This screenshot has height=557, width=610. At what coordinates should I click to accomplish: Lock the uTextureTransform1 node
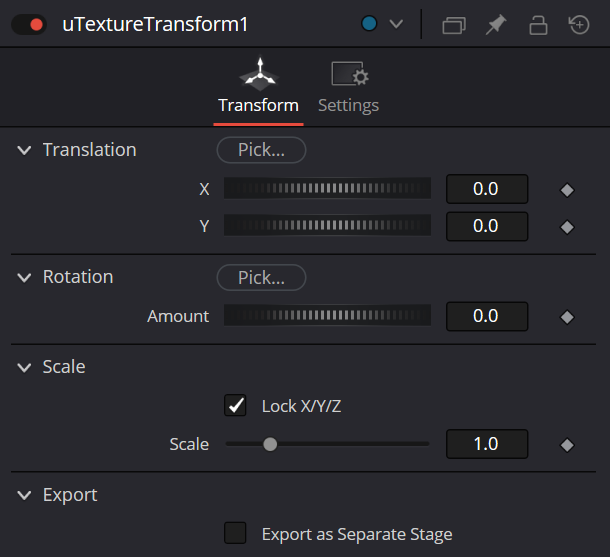(538, 25)
